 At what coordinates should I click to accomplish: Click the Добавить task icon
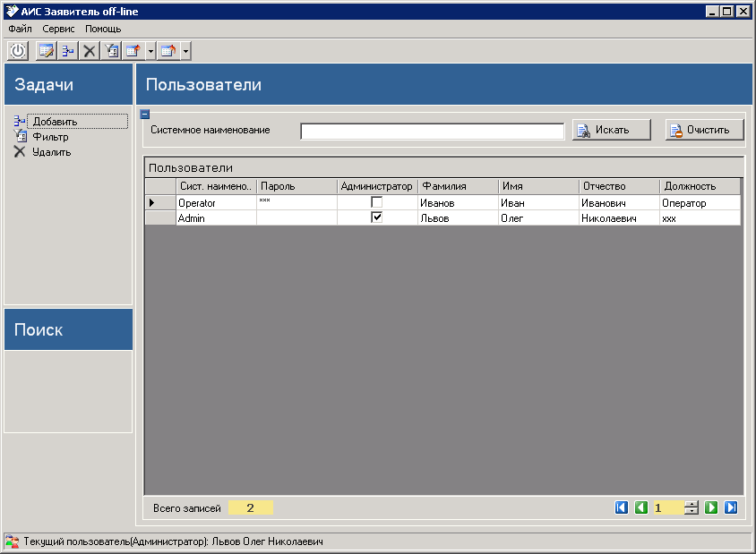point(20,122)
